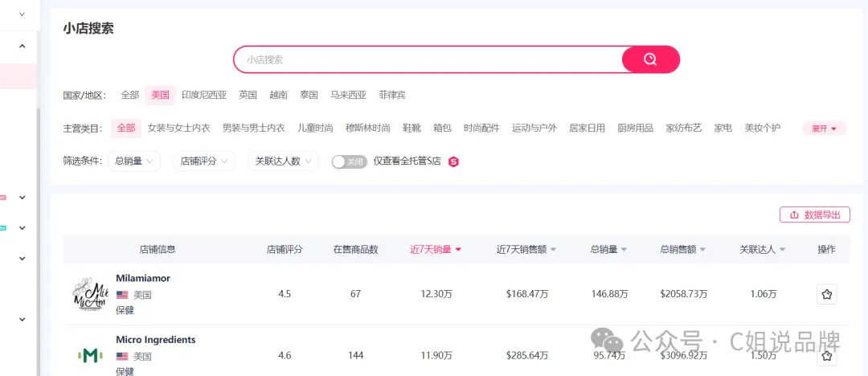Sort by 总销量 column header
Image resolution: width=868 pixels, height=376 pixels.
608,250
